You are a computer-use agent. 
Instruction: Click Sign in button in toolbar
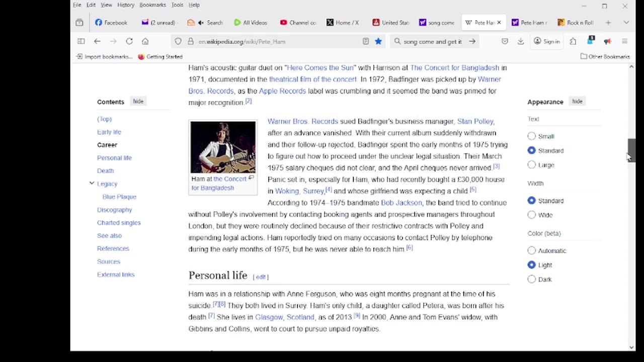(x=546, y=41)
